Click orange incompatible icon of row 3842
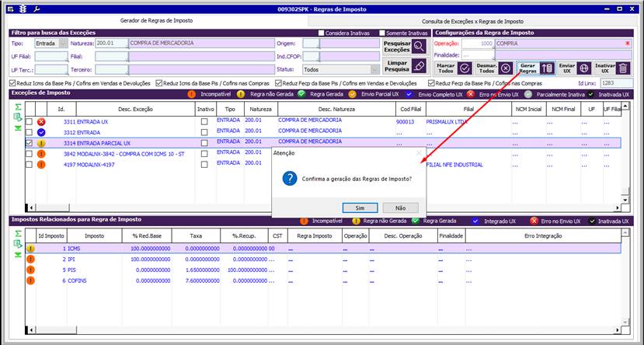Viewport: 644px width, 345px height. [x=41, y=154]
